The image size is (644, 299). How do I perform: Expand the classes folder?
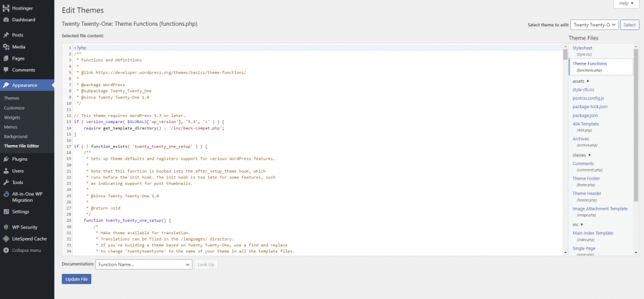point(582,155)
